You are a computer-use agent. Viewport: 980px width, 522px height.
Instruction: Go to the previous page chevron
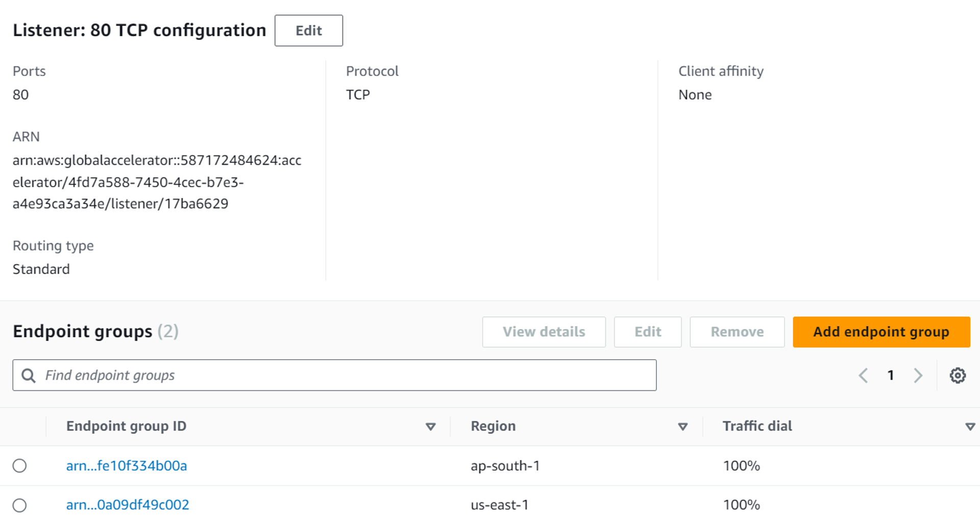pyautogui.click(x=863, y=376)
